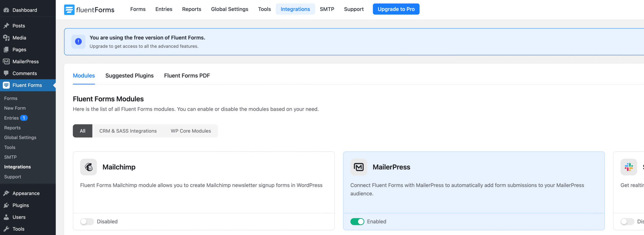Image resolution: width=644 pixels, height=235 pixels.
Task: Open the WordPress Dashboard icon
Action: pos(6,10)
